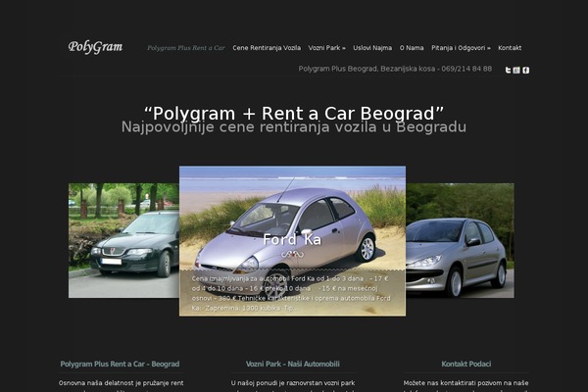Viewport: 588px width, 392px height.
Task: Click the Kontakt Podaci heading
Action: pyautogui.click(x=466, y=364)
